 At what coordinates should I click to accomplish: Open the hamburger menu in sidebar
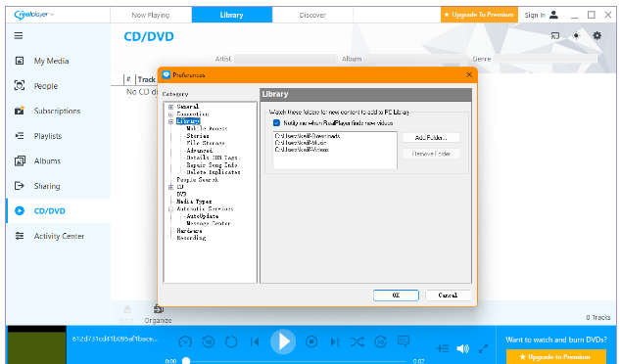[19, 36]
